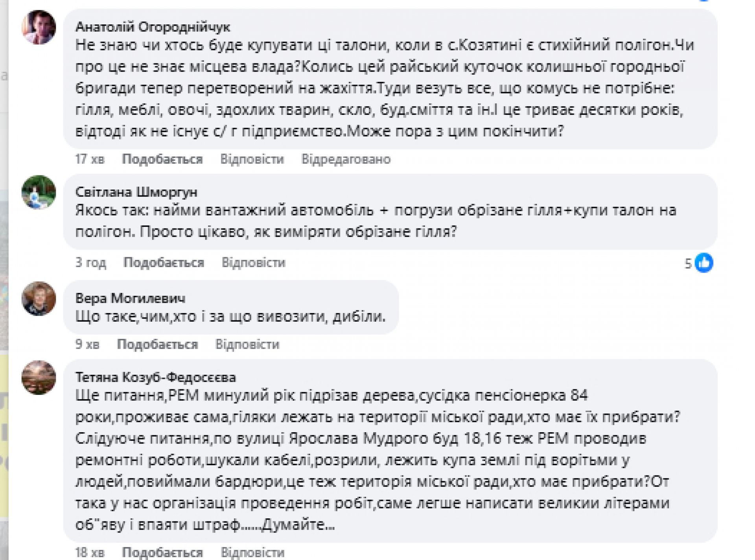Viewport: 755px width, 560px height.
Task: Click the 17 хв comment timestamp
Action: (x=90, y=159)
